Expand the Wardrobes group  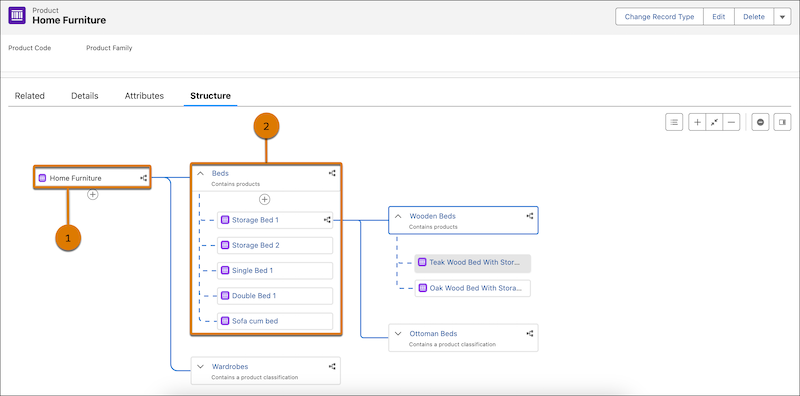pos(201,366)
